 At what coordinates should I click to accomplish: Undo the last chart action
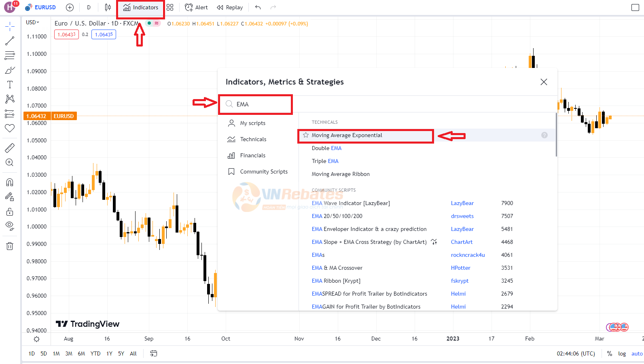258,7
